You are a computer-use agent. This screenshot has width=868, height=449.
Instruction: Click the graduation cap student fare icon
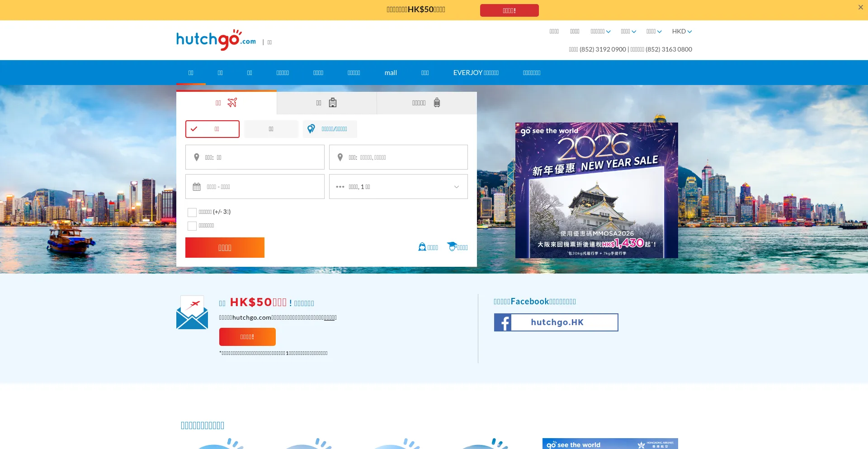coord(452,246)
